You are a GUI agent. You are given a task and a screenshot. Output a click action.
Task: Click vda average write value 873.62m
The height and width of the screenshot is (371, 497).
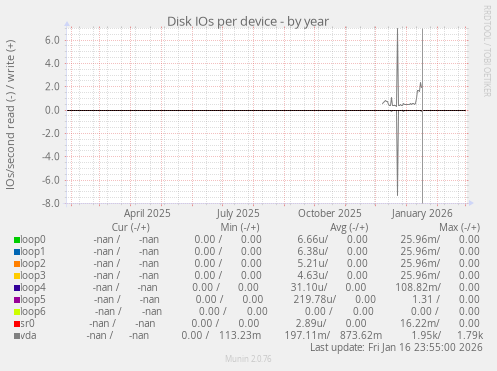tap(361, 335)
